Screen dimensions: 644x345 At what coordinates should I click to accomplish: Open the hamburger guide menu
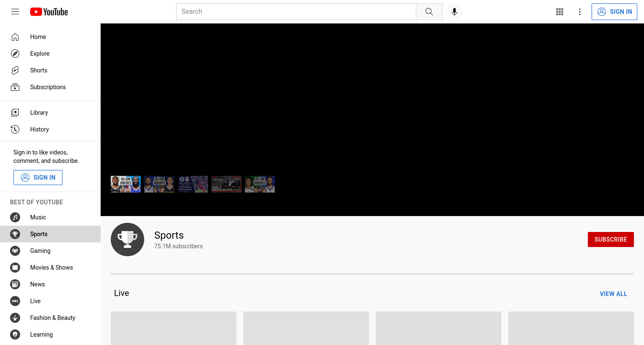[15, 12]
